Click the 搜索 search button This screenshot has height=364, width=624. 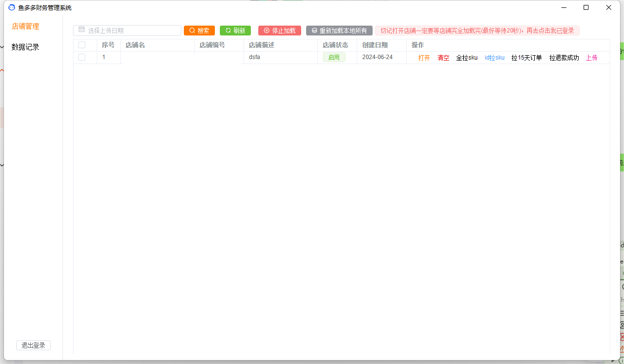point(199,31)
